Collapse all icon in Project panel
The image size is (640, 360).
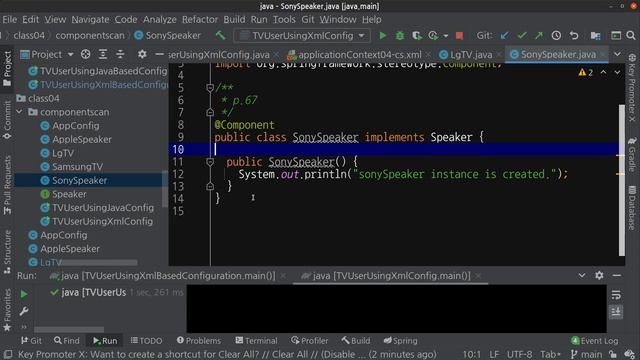coord(120,54)
